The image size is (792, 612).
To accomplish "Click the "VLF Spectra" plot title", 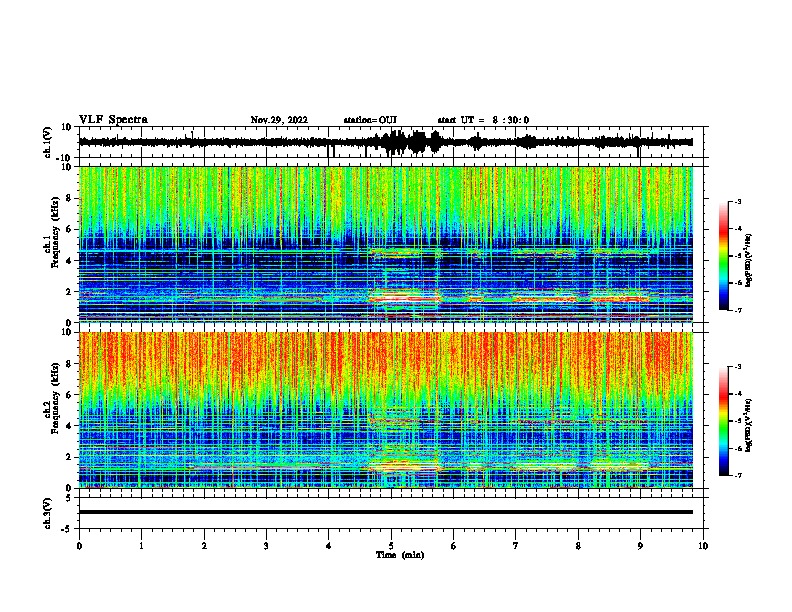I will (x=114, y=120).
